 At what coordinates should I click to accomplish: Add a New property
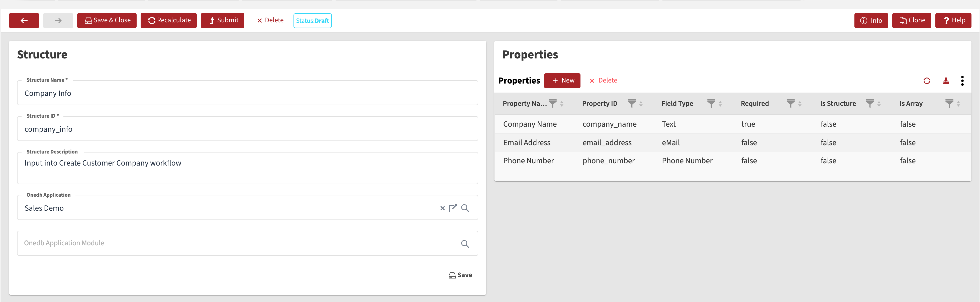(x=562, y=81)
